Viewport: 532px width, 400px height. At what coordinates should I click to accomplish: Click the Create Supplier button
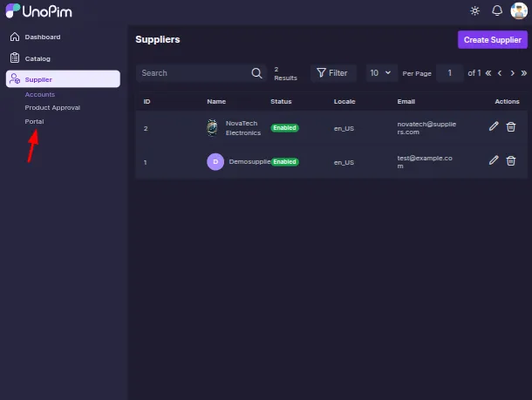point(492,40)
